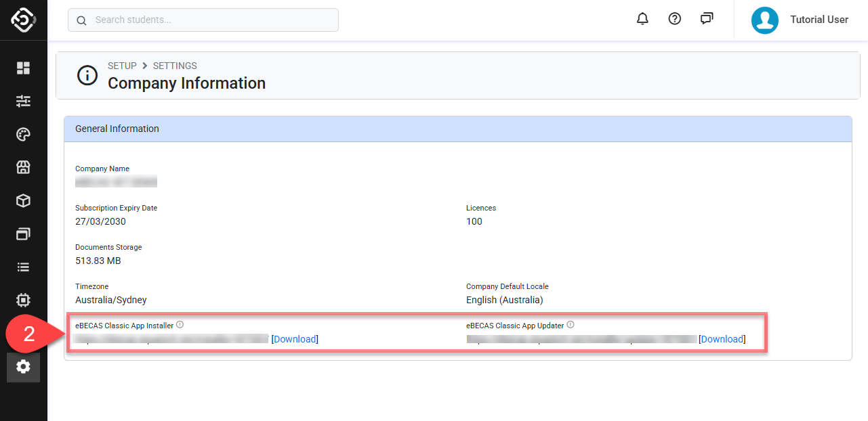Click the eBECAS logo in the sidebar
The height and width of the screenshot is (421, 868).
23,20
